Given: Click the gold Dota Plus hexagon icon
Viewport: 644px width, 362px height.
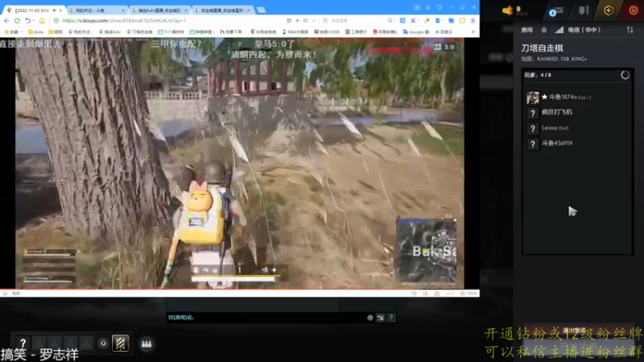Looking at the screenshot, I should click(609, 10).
